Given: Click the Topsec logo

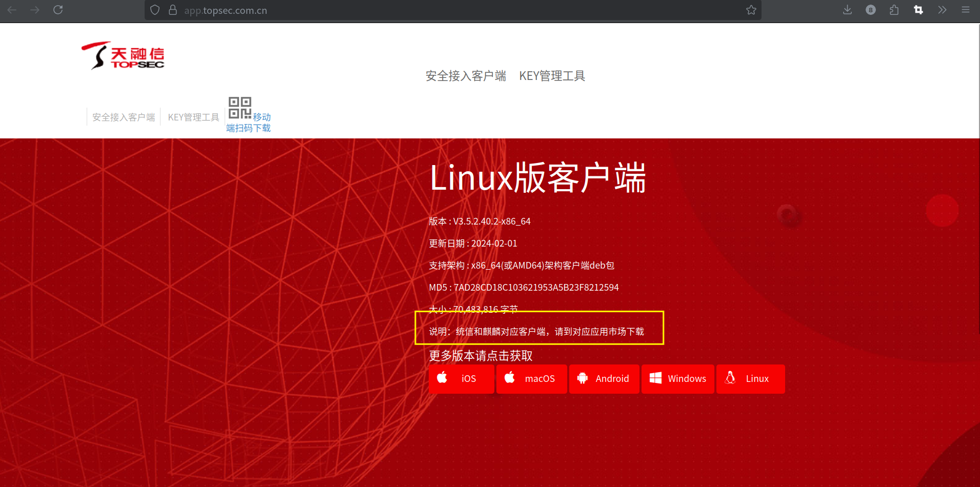Looking at the screenshot, I should point(123,55).
